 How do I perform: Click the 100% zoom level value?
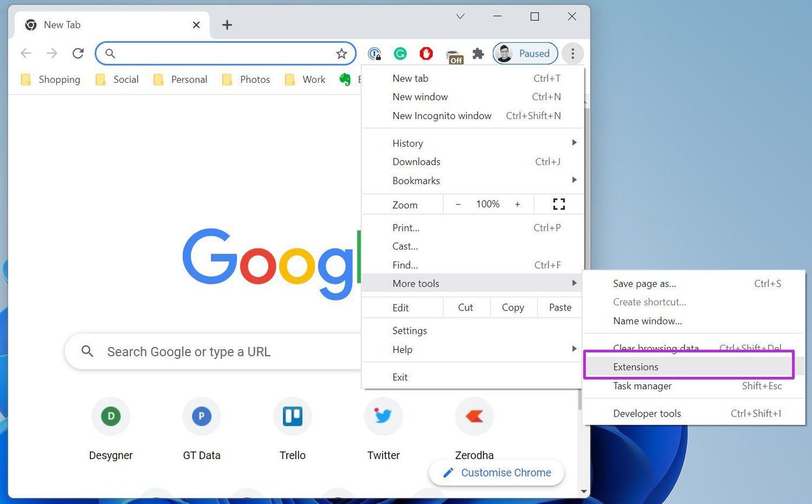488,204
